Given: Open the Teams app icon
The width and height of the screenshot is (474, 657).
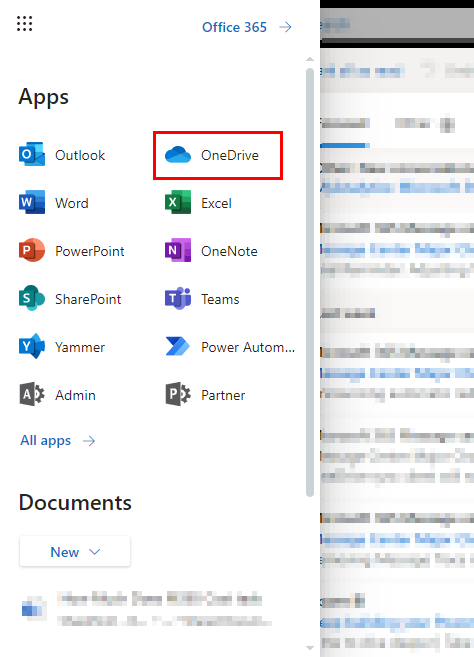Looking at the screenshot, I should pos(178,298).
